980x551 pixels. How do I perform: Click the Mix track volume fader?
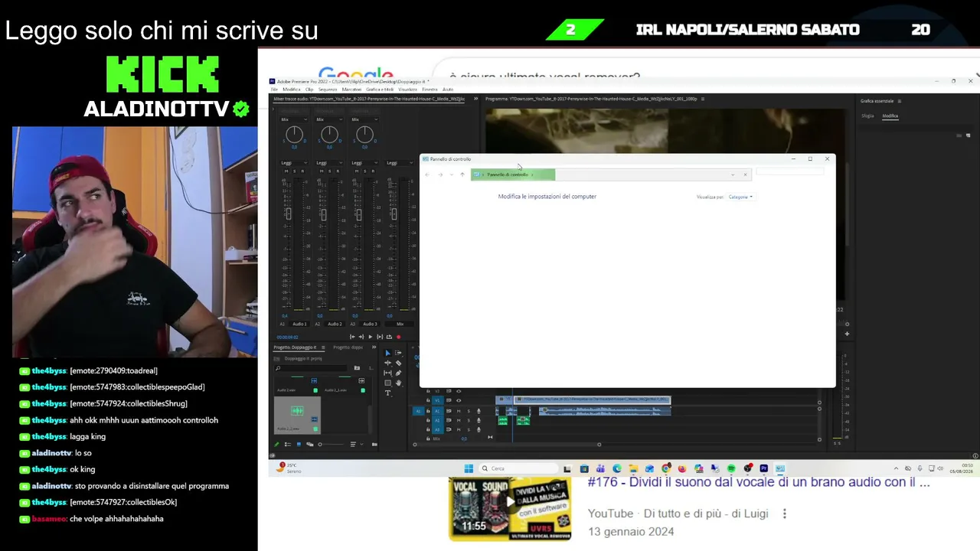[x=394, y=214]
